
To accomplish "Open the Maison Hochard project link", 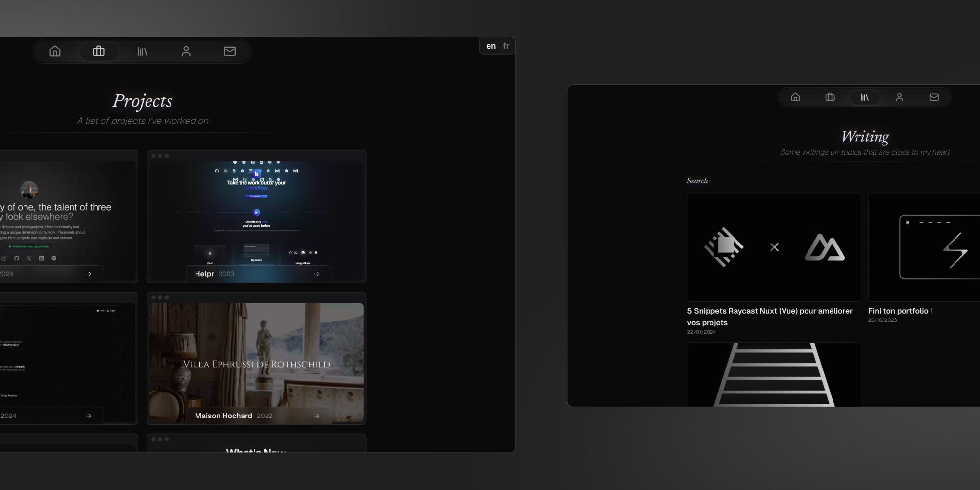I will [x=223, y=416].
